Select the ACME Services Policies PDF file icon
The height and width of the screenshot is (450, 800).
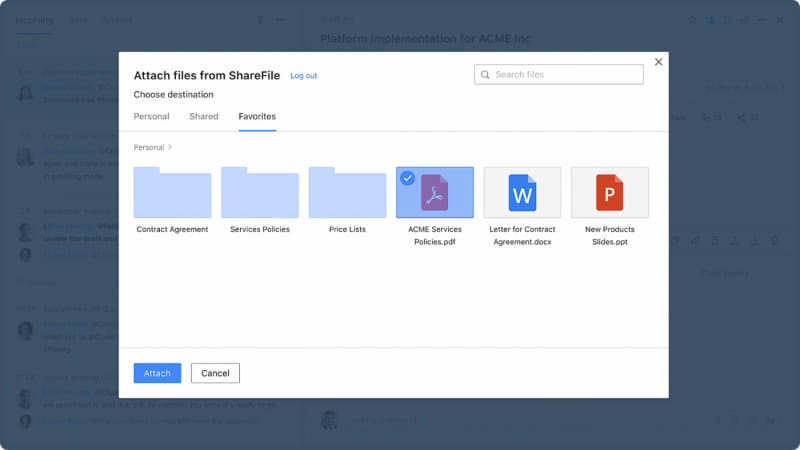coord(434,193)
